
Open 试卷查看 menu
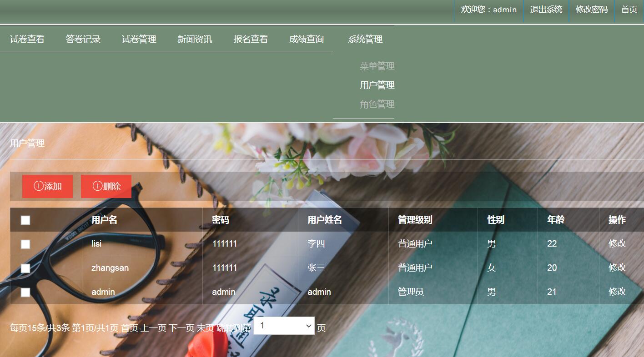click(x=27, y=39)
